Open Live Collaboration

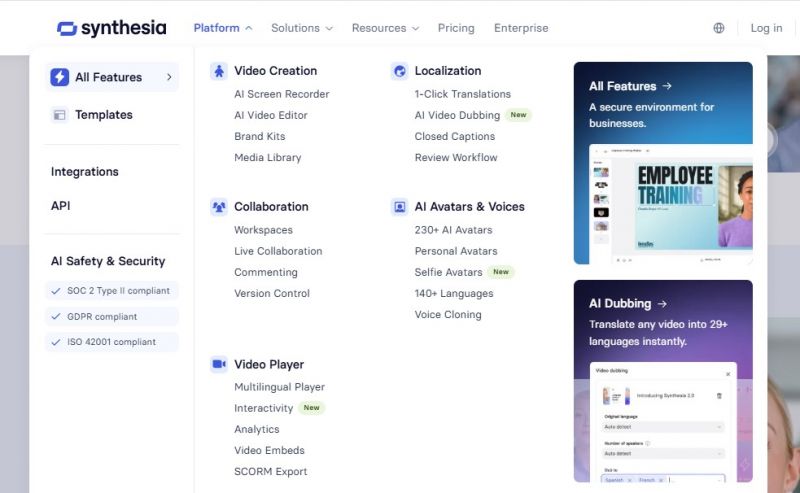coord(278,251)
